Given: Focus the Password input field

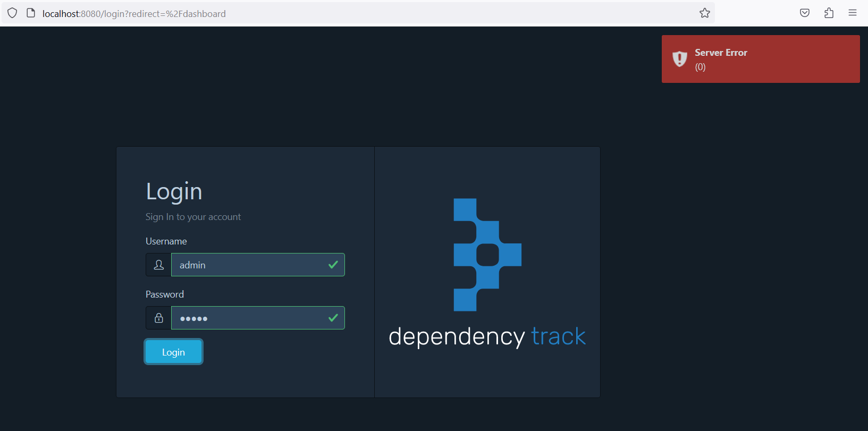Looking at the screenshot, I should coord(258,318).
